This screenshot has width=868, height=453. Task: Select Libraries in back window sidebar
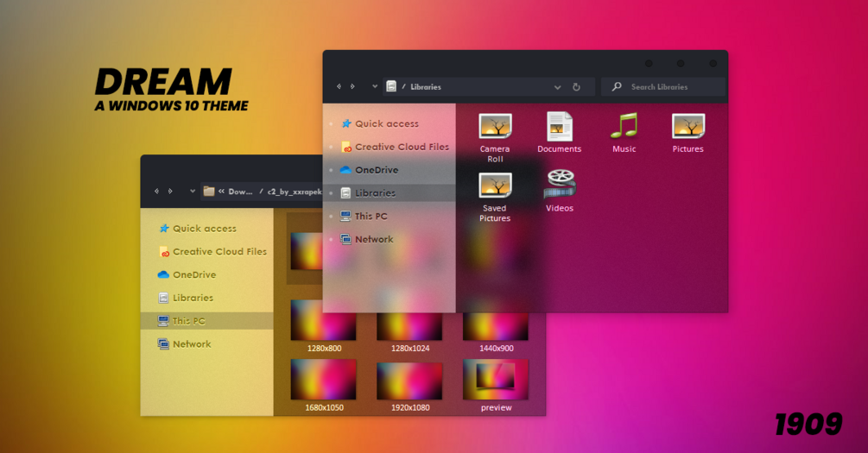coord(207,298)
